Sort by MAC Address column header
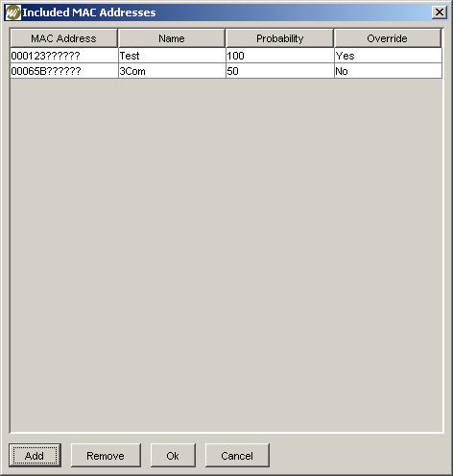Screen dimensions: 453x476 tap(63, 38)
